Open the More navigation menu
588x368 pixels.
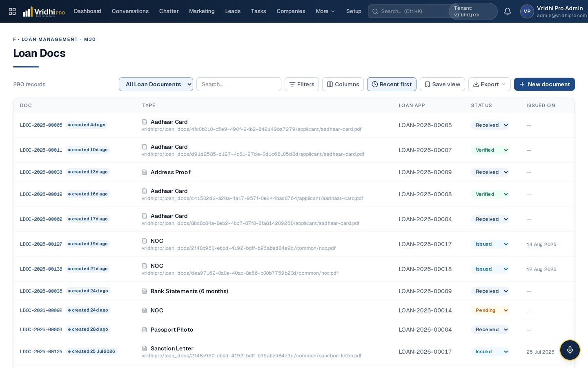coord(325,11)
